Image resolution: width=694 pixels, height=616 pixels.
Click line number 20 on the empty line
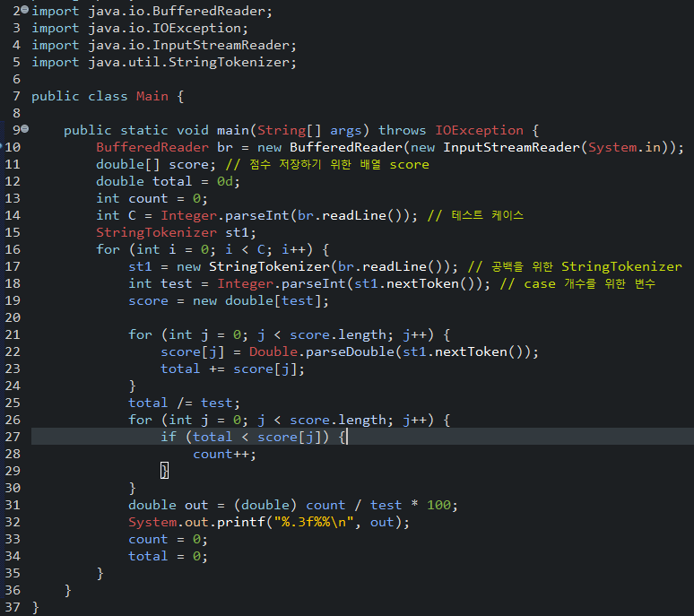(x=13, y=317)
